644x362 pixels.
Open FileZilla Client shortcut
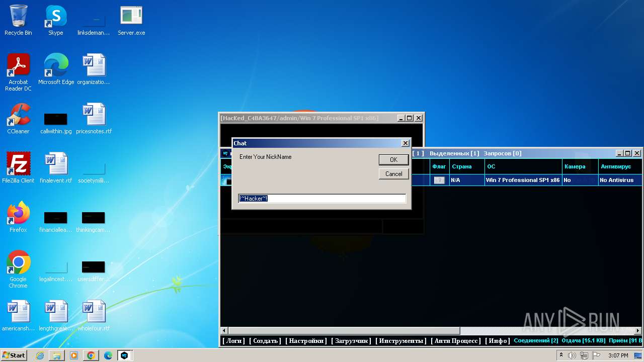pos(18,168)
